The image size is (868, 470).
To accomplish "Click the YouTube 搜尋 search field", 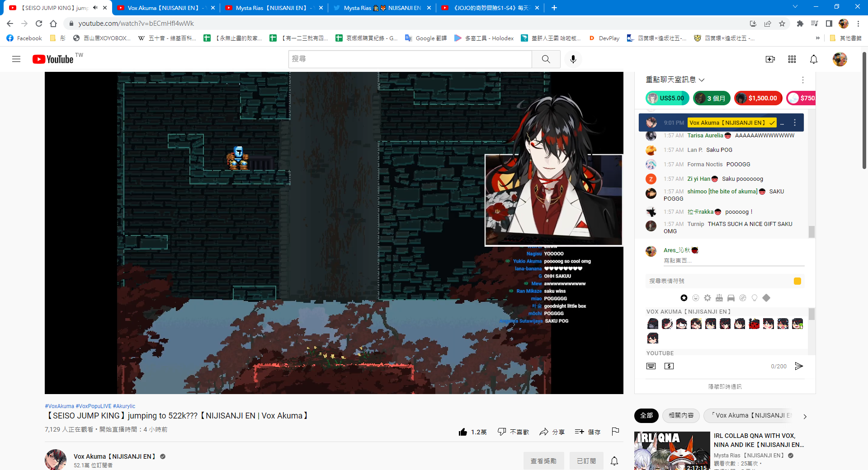I will 410,59.
